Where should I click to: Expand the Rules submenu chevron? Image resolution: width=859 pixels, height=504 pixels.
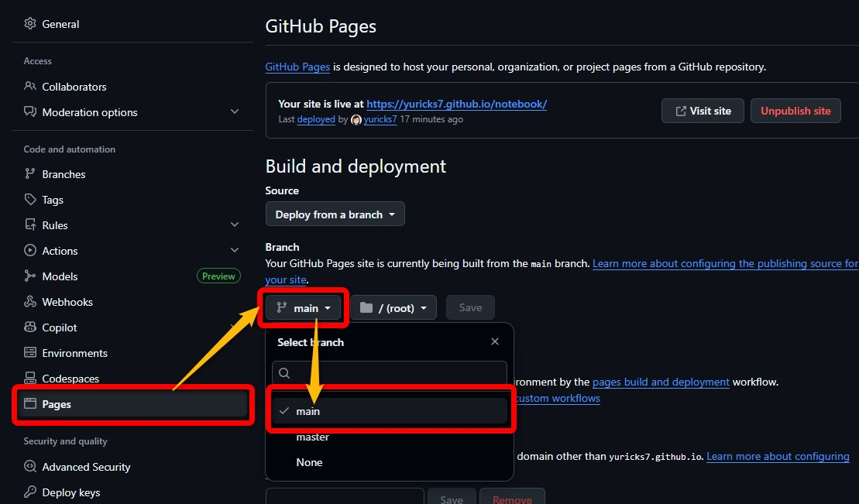(x=235, y=225)
